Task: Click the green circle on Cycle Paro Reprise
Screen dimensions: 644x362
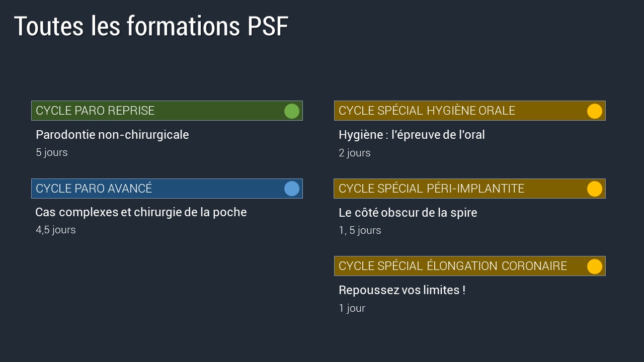Action: (292, 111)
